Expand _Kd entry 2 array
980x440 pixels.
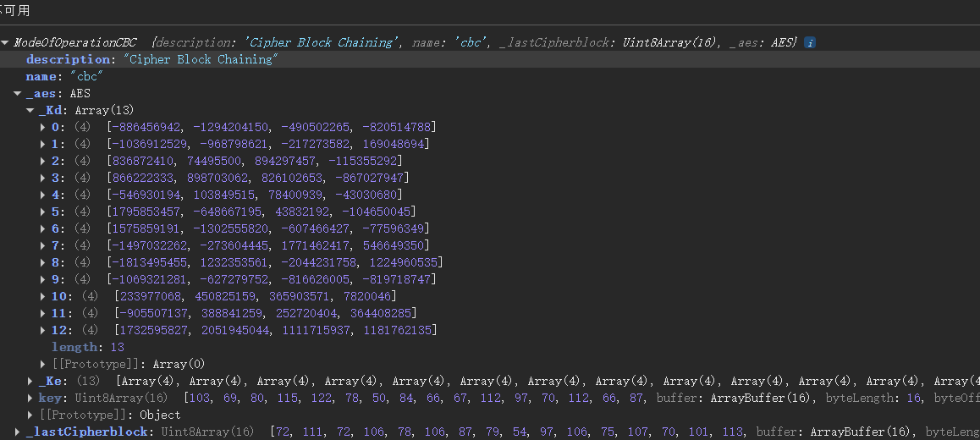click(42, 162)
